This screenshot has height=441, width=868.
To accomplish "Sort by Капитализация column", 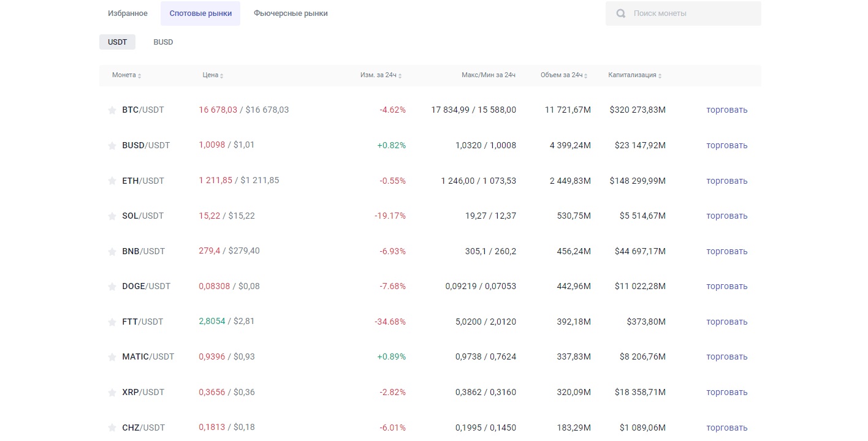I will click(x=634, y=75).
